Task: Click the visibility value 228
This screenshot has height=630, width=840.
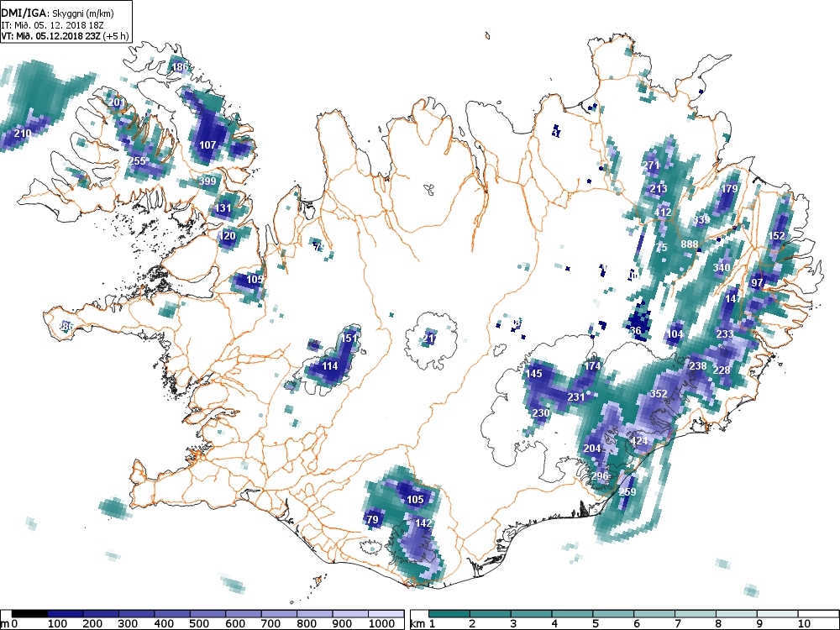Action: point(722,370)
